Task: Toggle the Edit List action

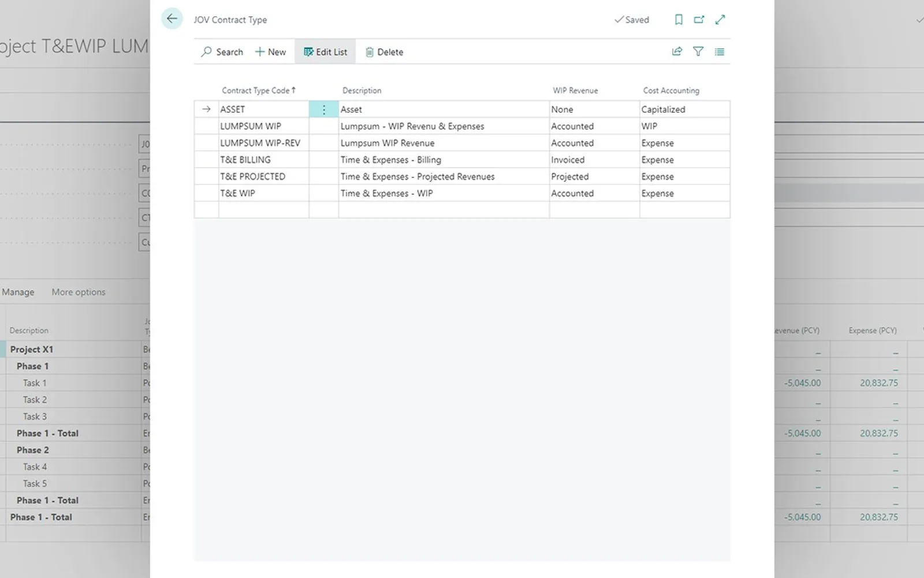Action: (325, 51)
